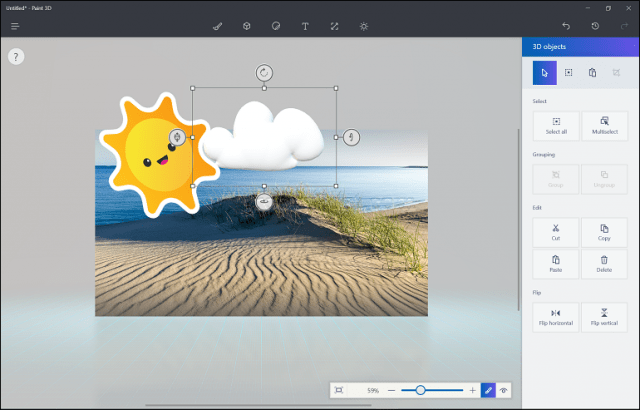Viewport: 640px width, 410px height.
Task: Click the Ungroup button
Action: (604, 179)
